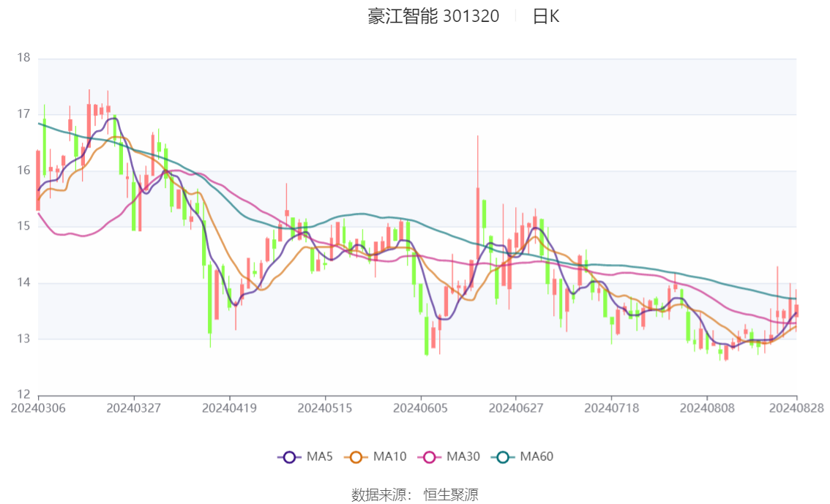
Task: Click x-axis date label 20240605
Action: [x=420, y=408]
